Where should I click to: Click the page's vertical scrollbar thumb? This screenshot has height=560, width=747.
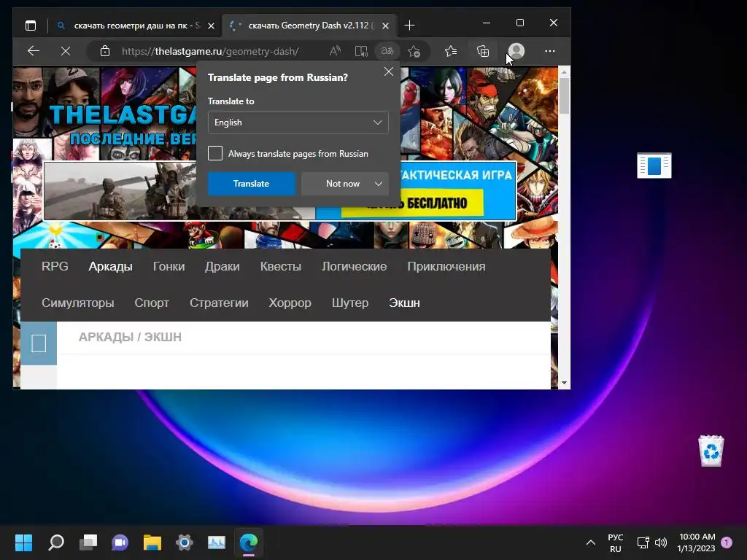(565, 96)
